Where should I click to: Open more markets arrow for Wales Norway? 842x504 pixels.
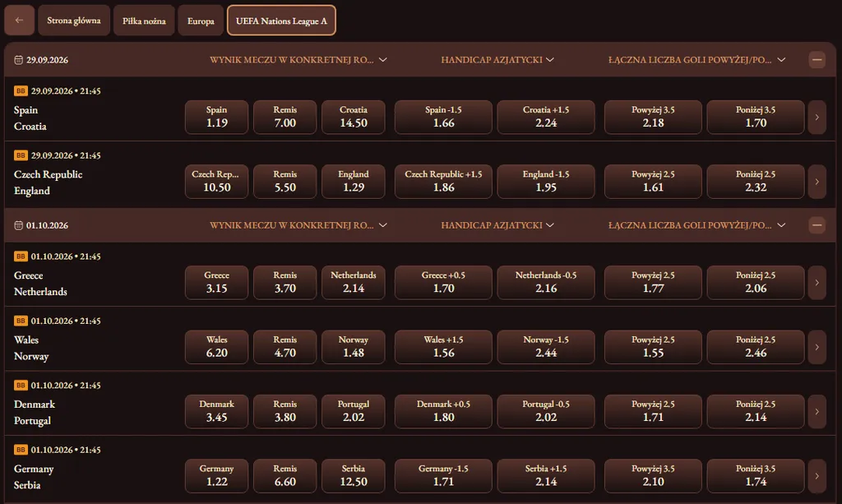[x=817, y=347]
